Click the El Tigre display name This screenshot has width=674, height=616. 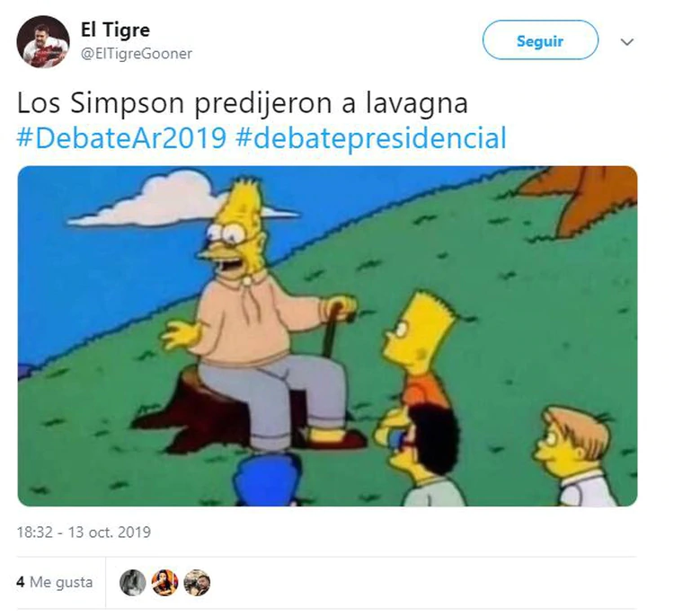point(115,30)
